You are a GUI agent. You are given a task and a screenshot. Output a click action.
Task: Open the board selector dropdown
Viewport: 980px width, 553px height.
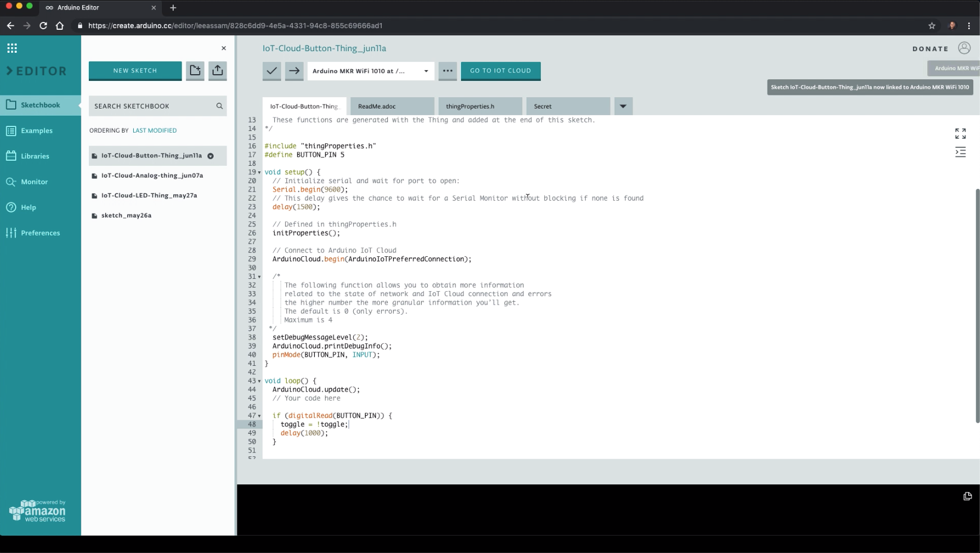coord(371,71)
